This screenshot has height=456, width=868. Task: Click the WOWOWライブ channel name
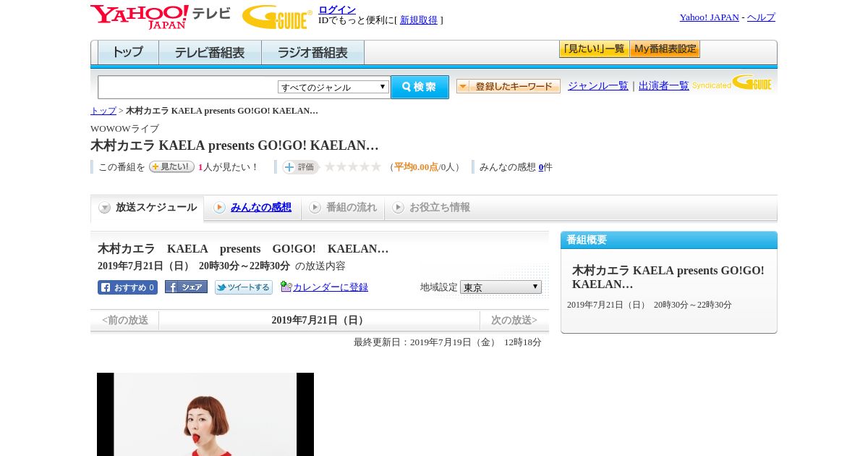click(x=124, y=128)
